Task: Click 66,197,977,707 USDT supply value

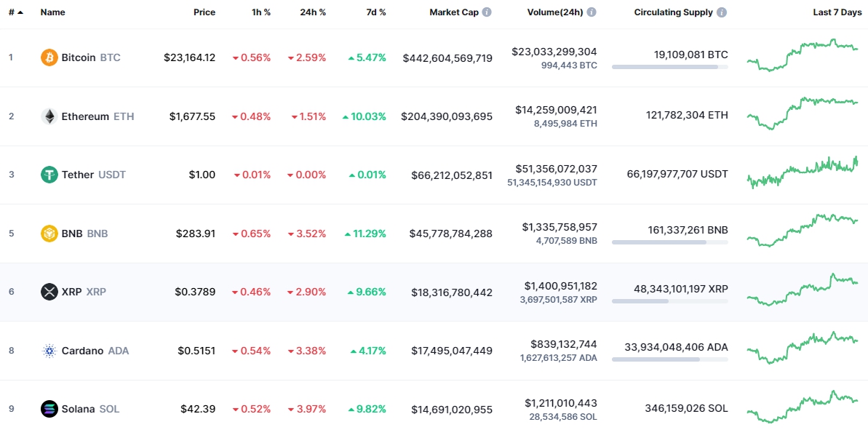Action: [x=677, y=174]
